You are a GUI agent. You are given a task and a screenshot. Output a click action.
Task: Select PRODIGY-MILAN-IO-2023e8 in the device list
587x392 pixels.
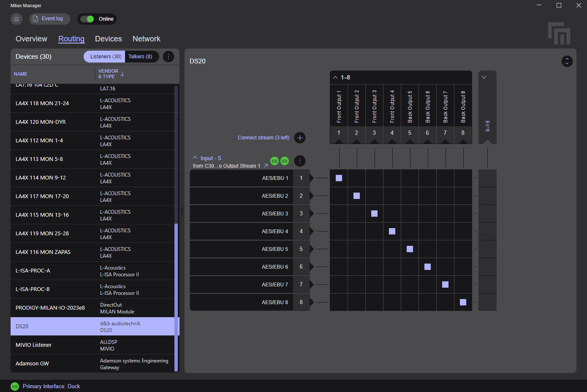point(50,308)
